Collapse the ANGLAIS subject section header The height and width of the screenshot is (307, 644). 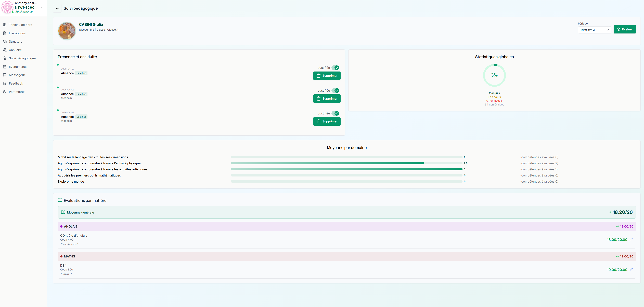[346, 226]
